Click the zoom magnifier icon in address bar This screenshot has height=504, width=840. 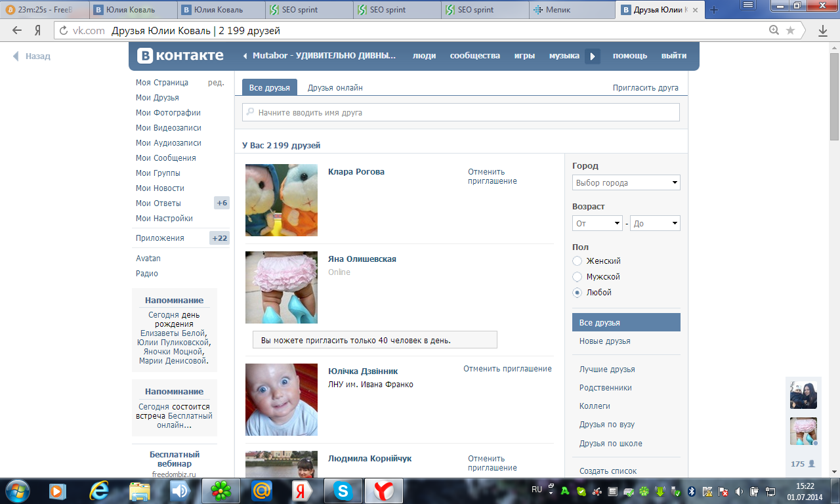tap(775, 30)
